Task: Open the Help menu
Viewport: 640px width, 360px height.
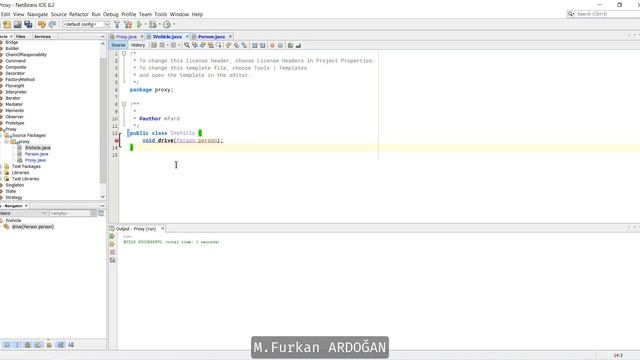Action: tap(197, 14)
